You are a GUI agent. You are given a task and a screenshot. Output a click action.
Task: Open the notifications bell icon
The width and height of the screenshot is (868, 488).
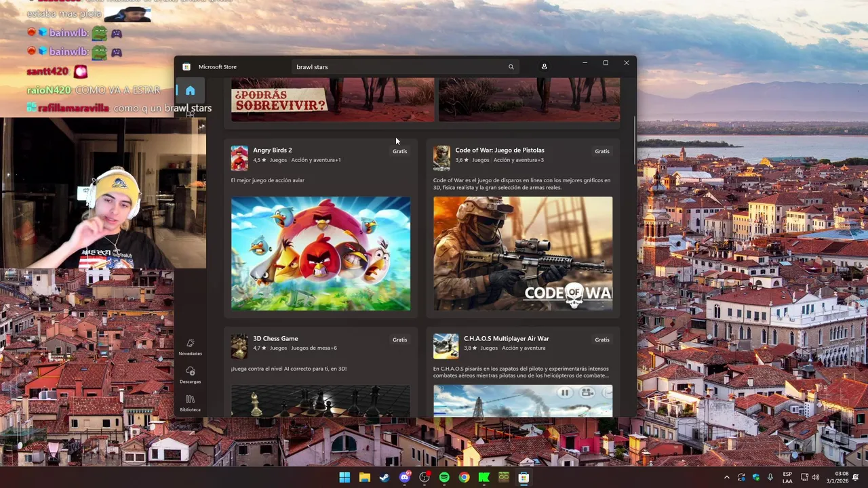tap(856, 477)
